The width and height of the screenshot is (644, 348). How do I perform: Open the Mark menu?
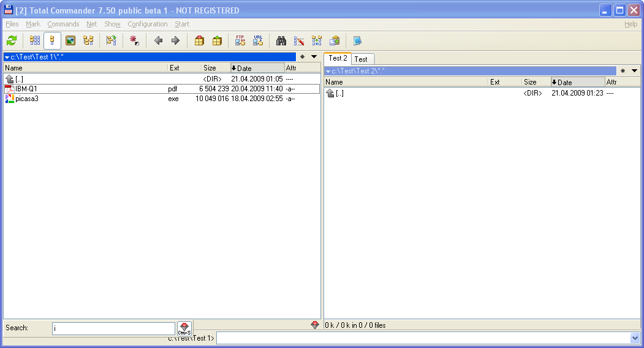tap(33, 24)
